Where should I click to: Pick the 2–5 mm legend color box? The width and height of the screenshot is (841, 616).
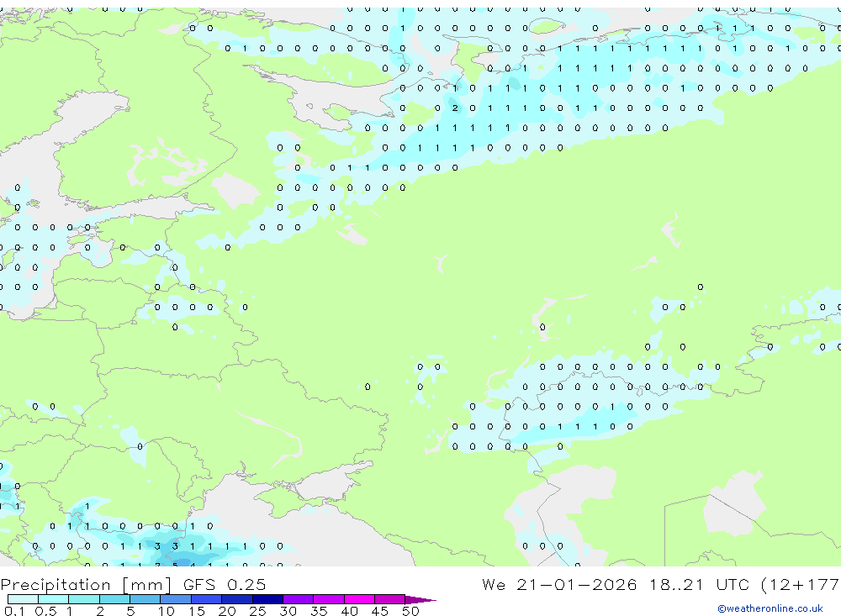[x=114, y=599]
